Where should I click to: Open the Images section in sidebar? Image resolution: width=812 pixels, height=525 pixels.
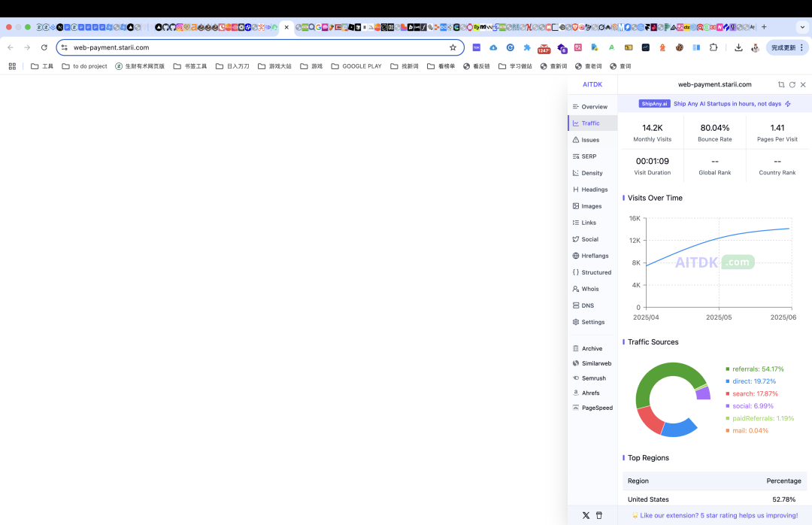tap(592, 206)
